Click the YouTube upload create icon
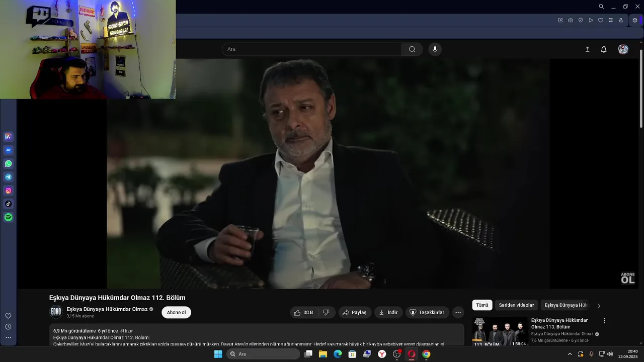Viewport: 644px width, 362px height. coord(587,49)
